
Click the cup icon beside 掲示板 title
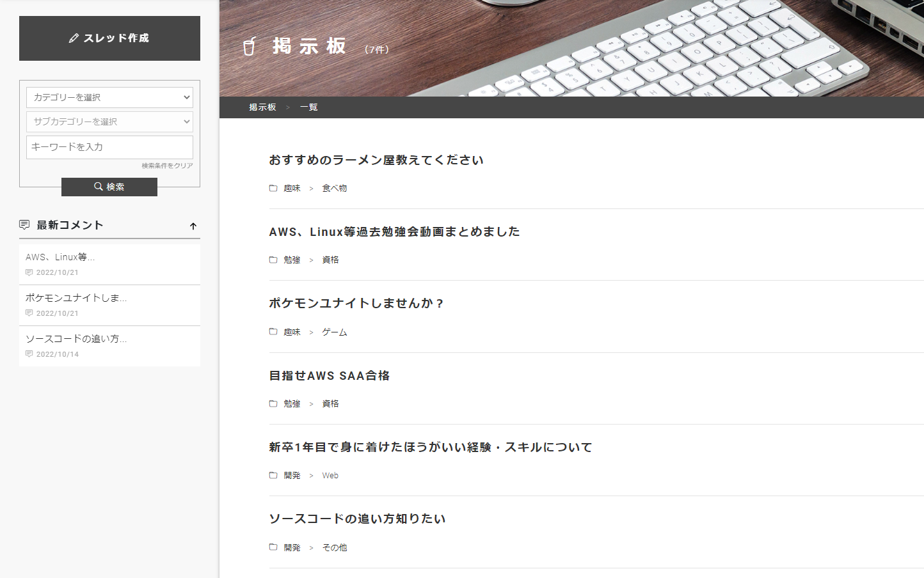coord(250,47)
